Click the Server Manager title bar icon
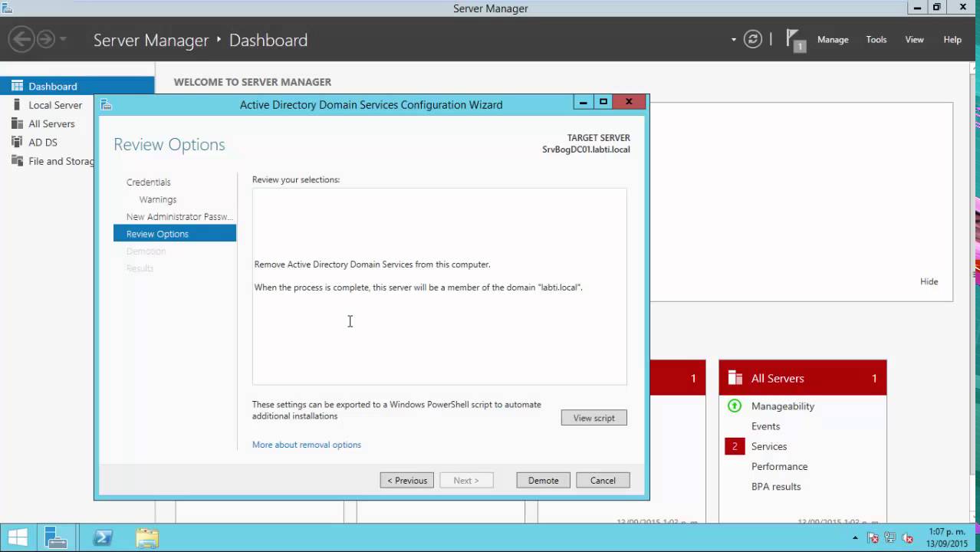The height and width of the screenshot is (552, 980). [7, 8]
